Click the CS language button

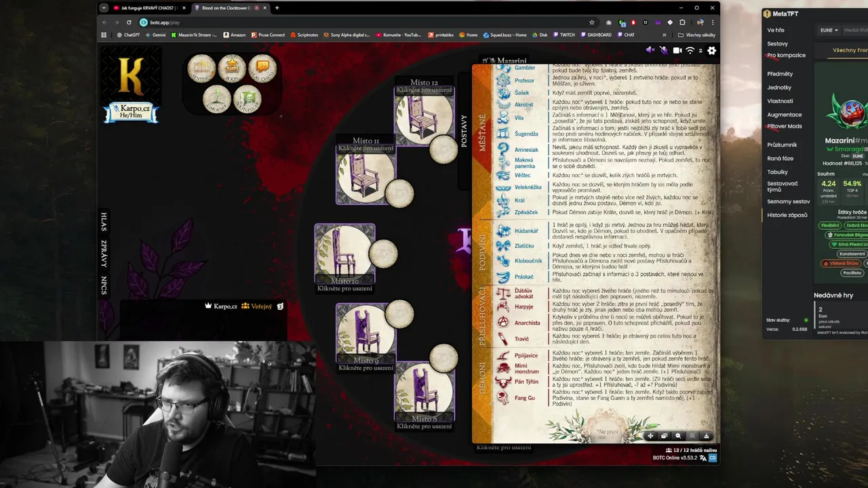pyautogui.click(x=713, y=458)
